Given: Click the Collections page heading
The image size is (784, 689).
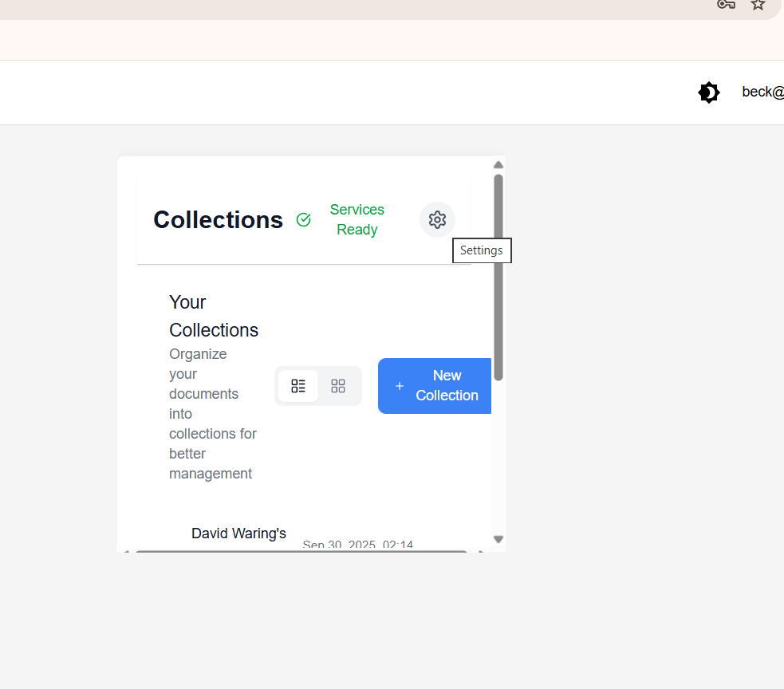Looking at the screenshot, I should [218, 219].
